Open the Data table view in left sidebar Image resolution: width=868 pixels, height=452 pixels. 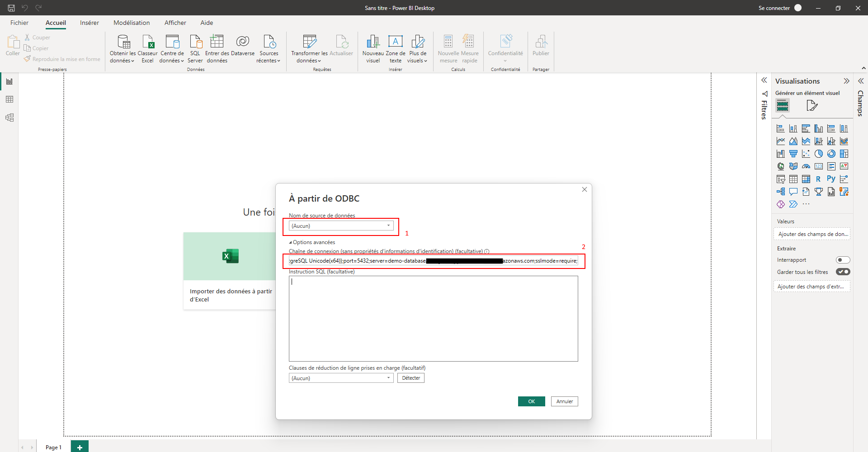pos(9,99)
